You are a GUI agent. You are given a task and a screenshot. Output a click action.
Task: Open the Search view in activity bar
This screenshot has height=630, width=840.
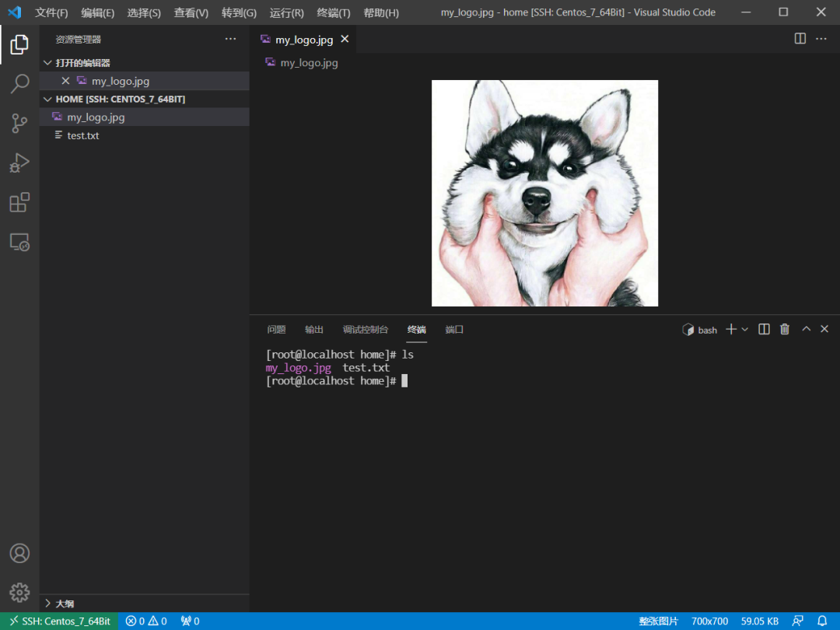[x=19, y=84]
